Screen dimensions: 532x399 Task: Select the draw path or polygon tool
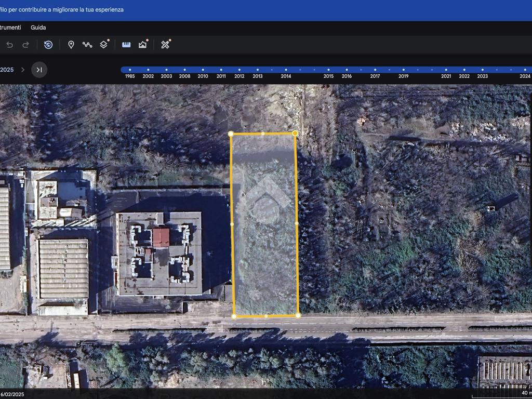[87, 45]
